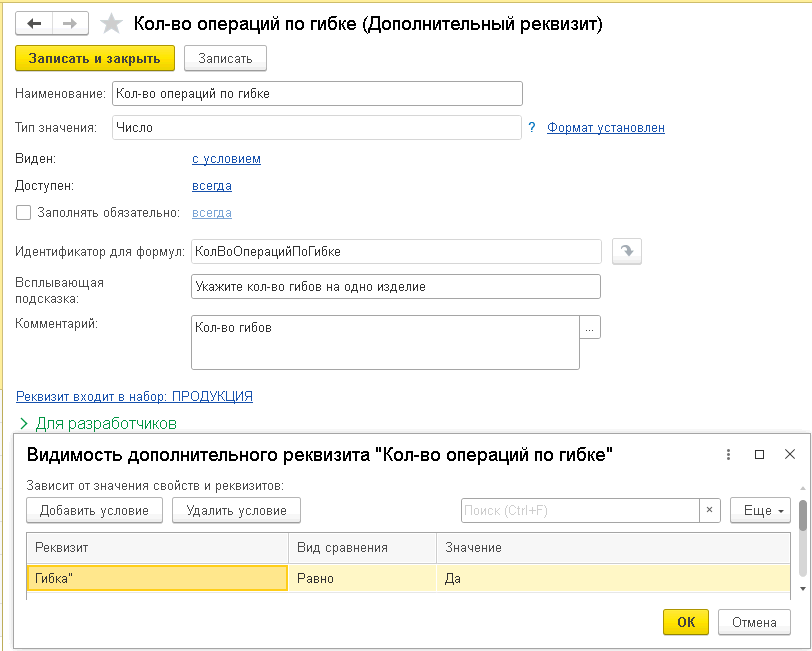Click 'Добавить условие' button
This screenshot has height=651, width=812.
[94, 510]
